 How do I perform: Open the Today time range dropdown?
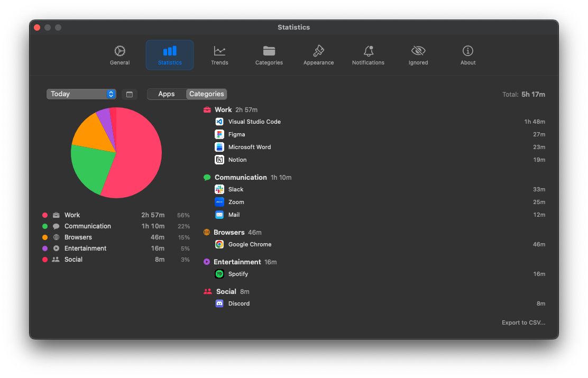pos(81,94)
